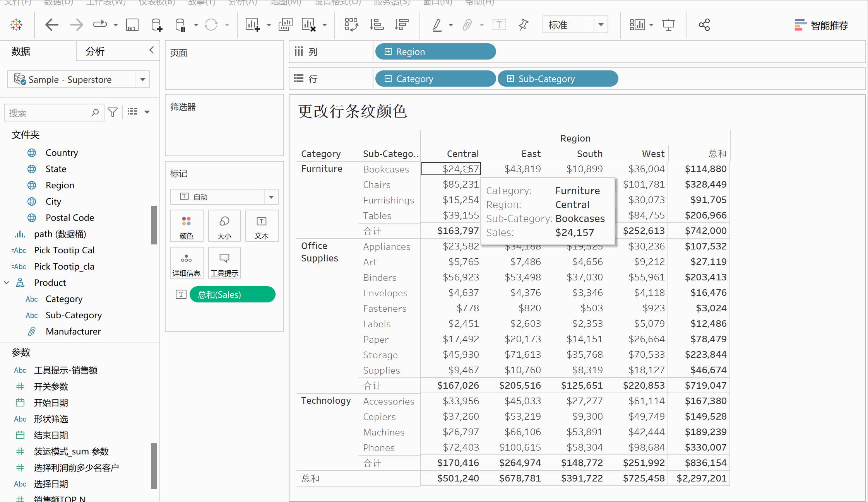Viewport: 868px width, 502px height.
Task: Click the Tableau logo start icon
Action: click(16, 25)
